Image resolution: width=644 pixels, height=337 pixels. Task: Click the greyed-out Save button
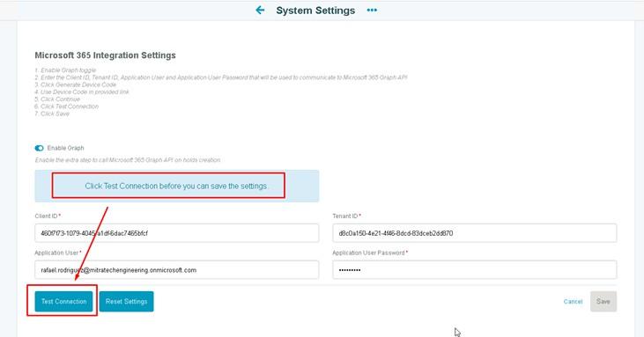[x=603, y=301]
